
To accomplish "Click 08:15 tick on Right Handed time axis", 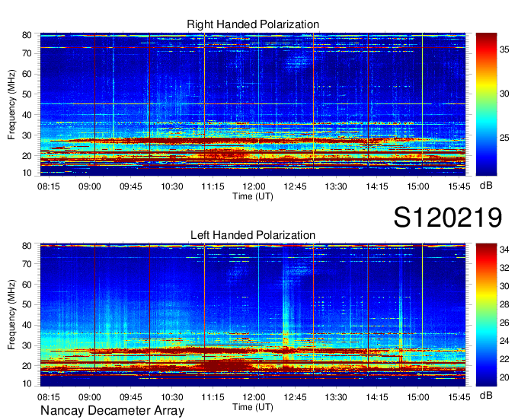I will pos(49,186).
